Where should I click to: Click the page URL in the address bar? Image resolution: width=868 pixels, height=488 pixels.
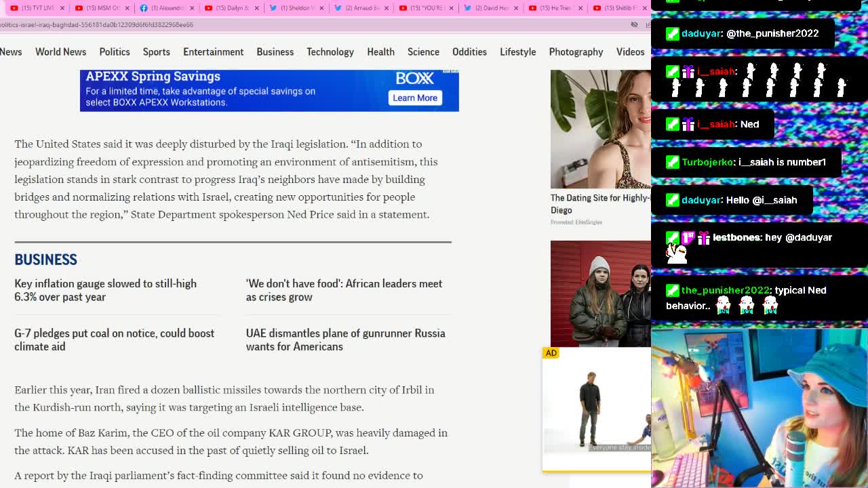[96, 24]
